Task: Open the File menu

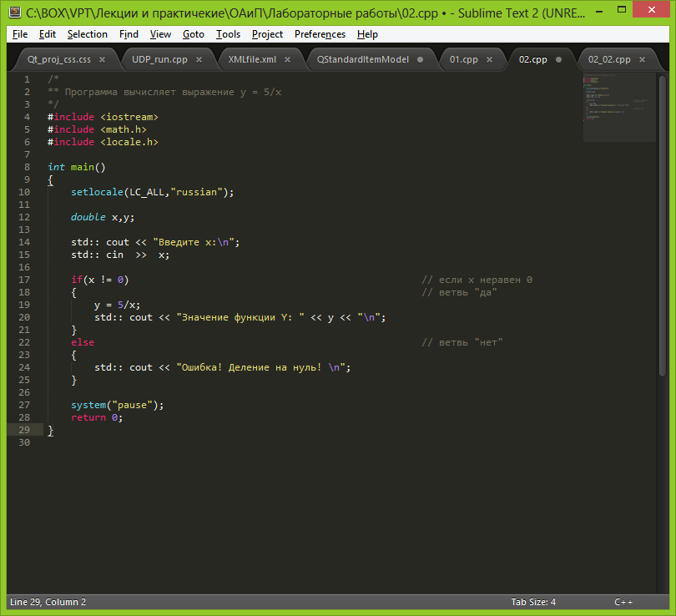Action: point(20,34)
